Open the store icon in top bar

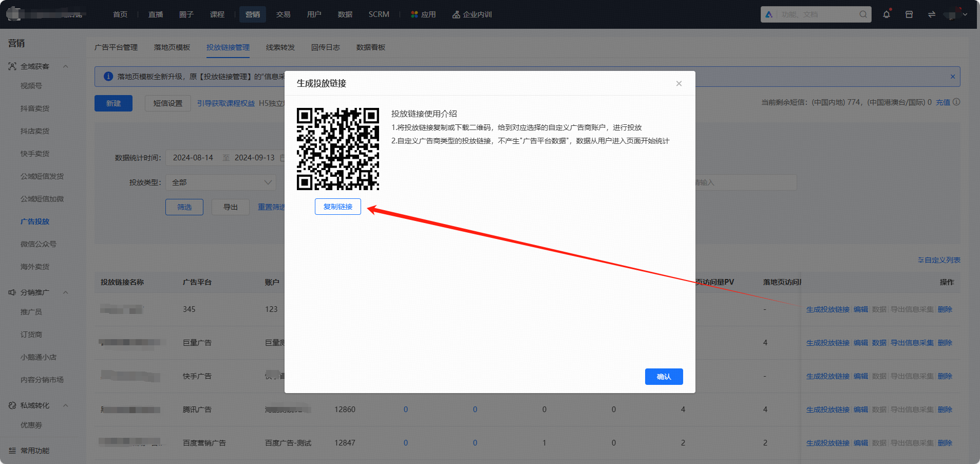[x=909, y=14]
